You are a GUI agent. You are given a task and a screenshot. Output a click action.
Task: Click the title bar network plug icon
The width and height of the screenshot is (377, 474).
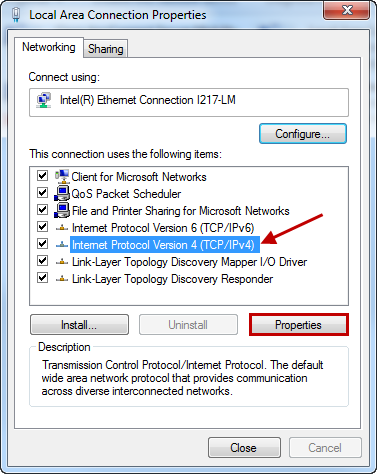pyautogui.click(x=16, y=15)
